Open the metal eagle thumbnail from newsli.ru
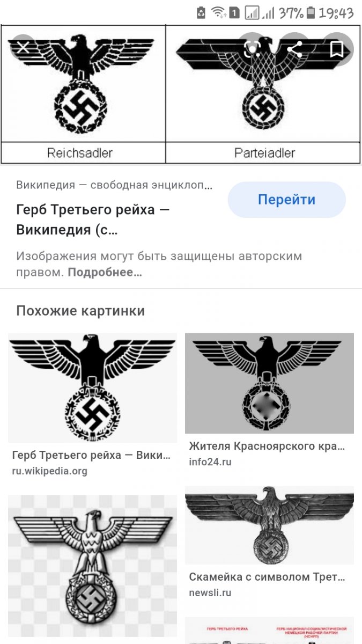Screen dimensions: 362x644 pos(269,525)
